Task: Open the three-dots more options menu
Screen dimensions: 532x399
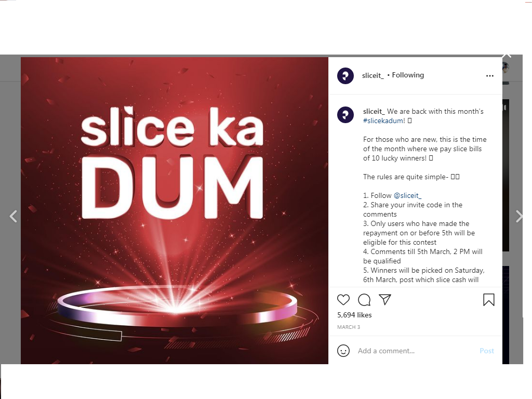Action: point(489,76)
